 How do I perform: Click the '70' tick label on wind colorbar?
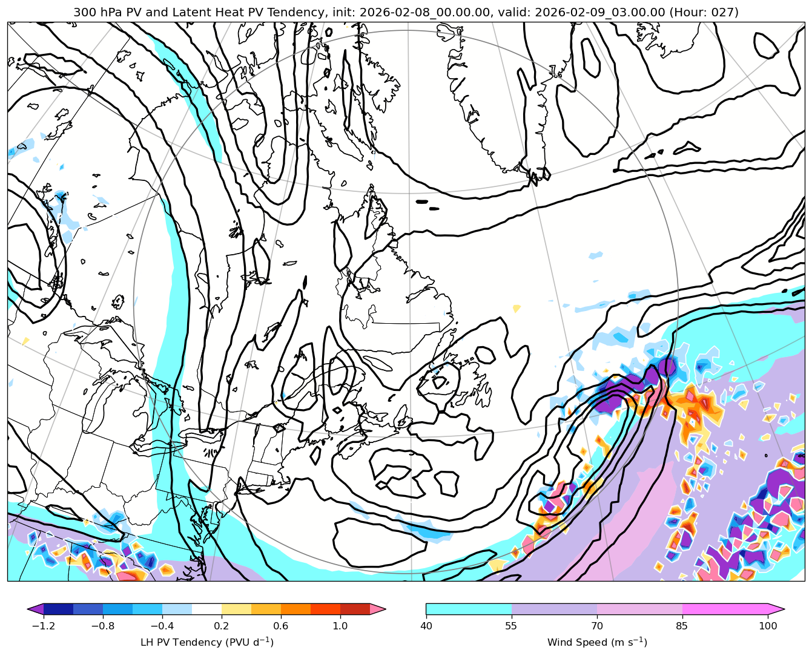(x=597, y=626)
